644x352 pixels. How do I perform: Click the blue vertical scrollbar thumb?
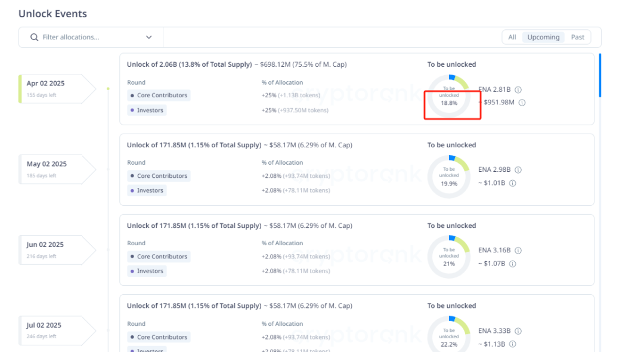pos(600,76)
